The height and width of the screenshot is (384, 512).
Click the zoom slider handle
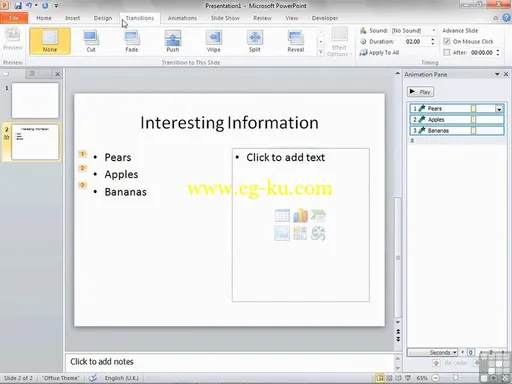[455, 378]
